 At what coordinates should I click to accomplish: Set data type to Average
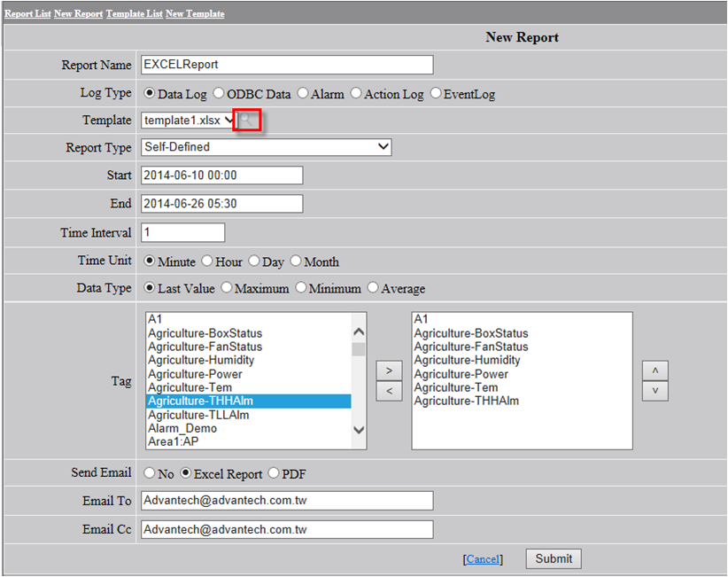(373, 288)
